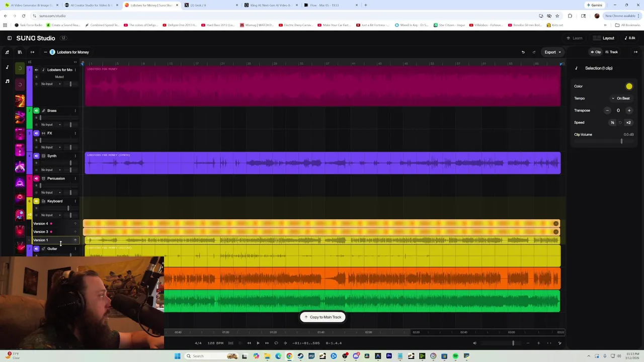Click the 128 BPM tempo value
The image size is (644, 362).
(x=215, y=343)
